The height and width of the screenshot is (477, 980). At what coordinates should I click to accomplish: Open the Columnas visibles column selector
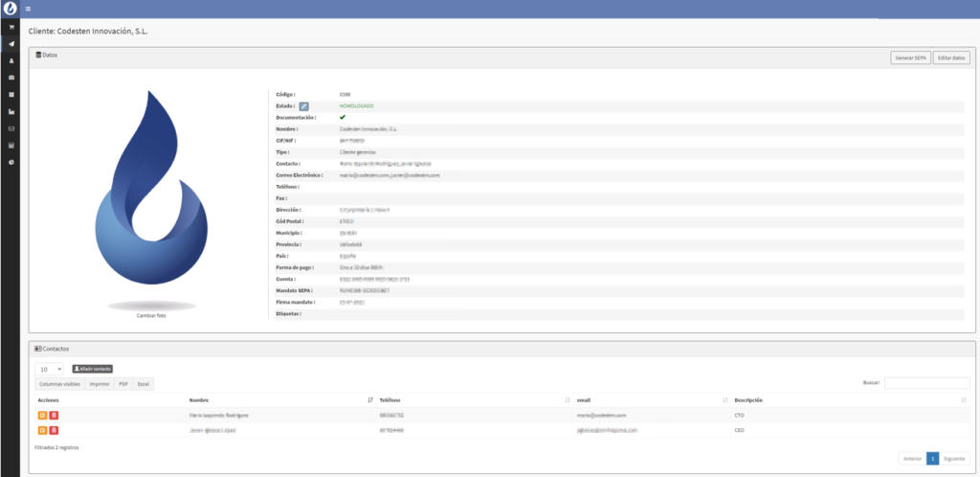[58, 384]
